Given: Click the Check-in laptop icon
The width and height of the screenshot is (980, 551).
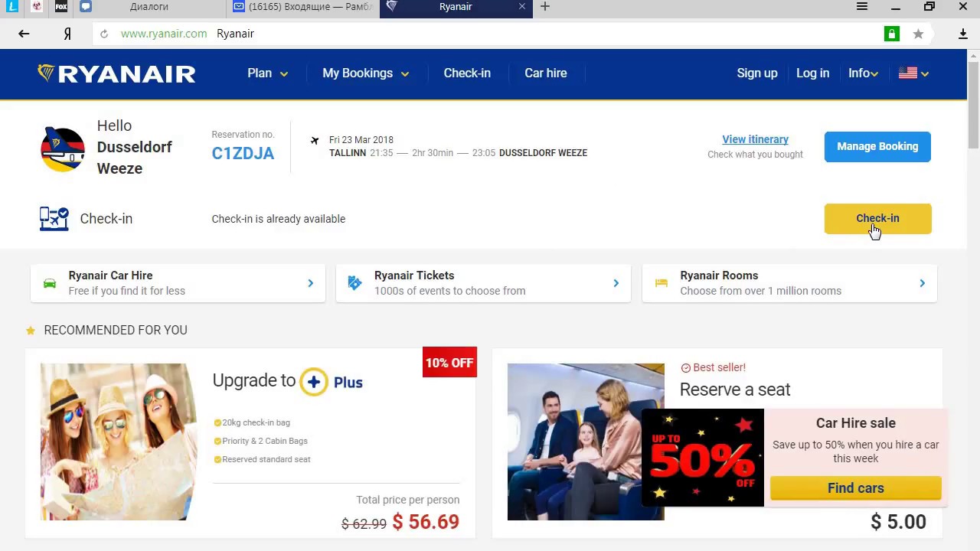Looking at the screenshot, I should (x=54, y=219).
